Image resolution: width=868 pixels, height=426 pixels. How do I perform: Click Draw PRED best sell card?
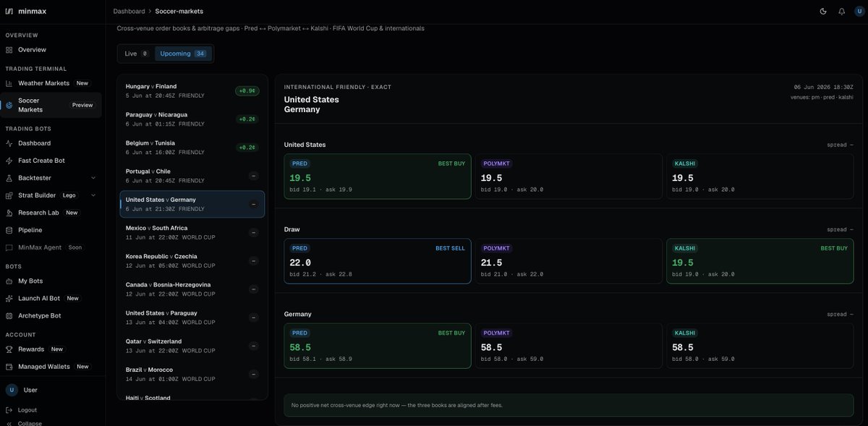pyautogui.click(x=378, y=261)
